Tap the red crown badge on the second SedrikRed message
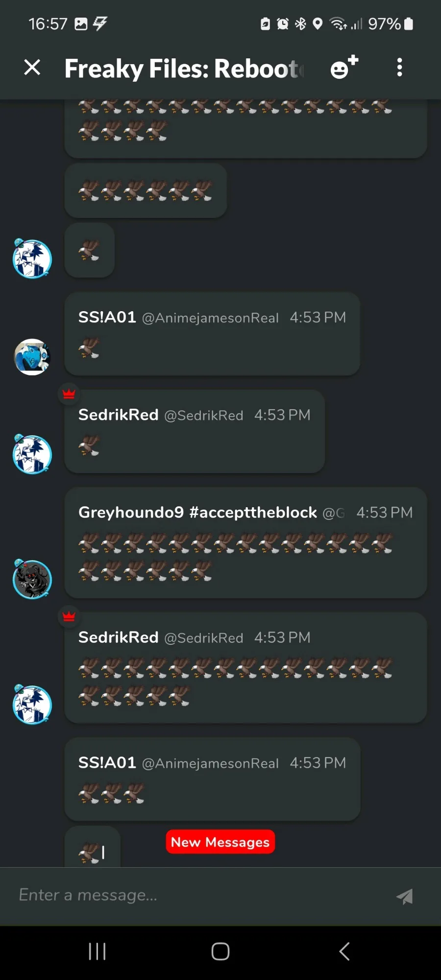The width and height of the screenshot is (441, 980). 69,616
